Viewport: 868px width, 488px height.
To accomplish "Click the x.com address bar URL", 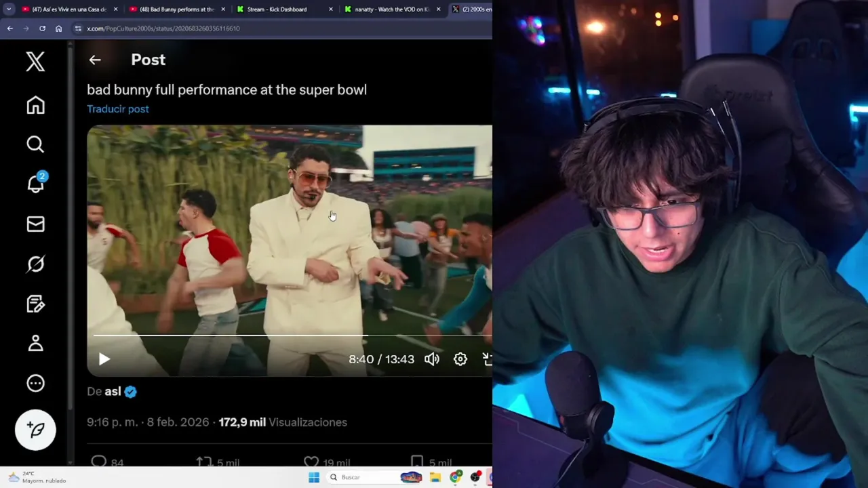I will pyautogui.click(x=163, y=28).
